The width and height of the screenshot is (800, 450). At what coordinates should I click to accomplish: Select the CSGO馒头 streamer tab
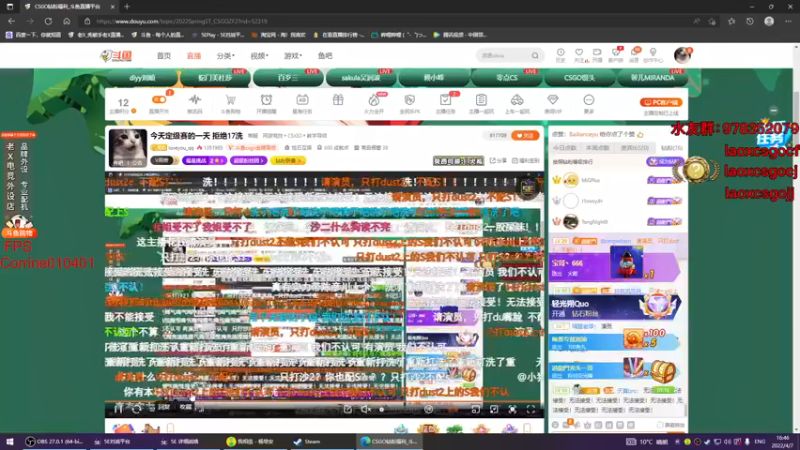pyautogui.click(x=580, y=78)
